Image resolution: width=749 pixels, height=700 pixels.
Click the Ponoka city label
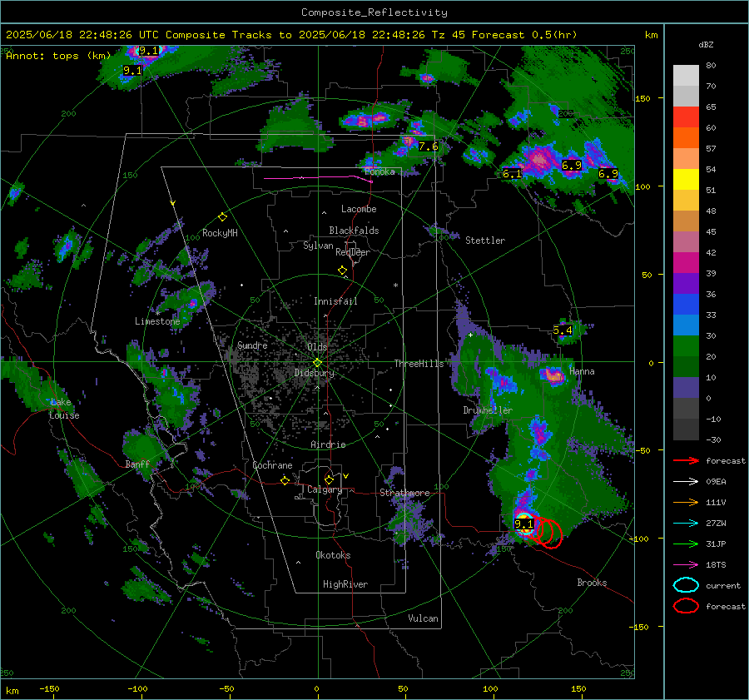pyautogui.click(x=379, y=171)
